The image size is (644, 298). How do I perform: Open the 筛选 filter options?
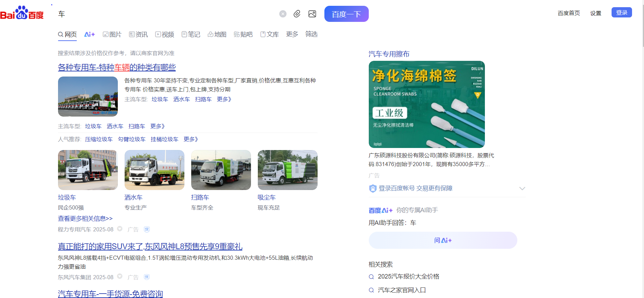point(311,34)
